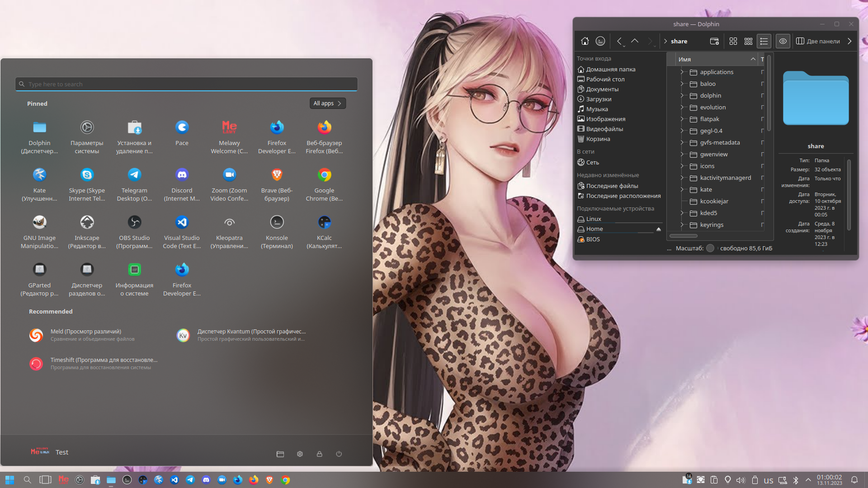Viewport: 868px width, 488px height.
Task: Click the Type here to search field
Action: coord(186,84)
